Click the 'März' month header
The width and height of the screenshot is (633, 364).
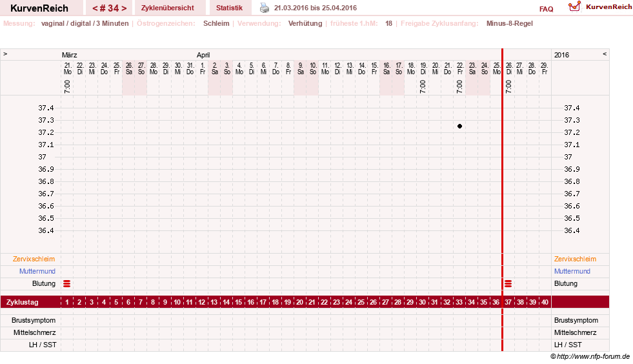[x=70, y=55]
